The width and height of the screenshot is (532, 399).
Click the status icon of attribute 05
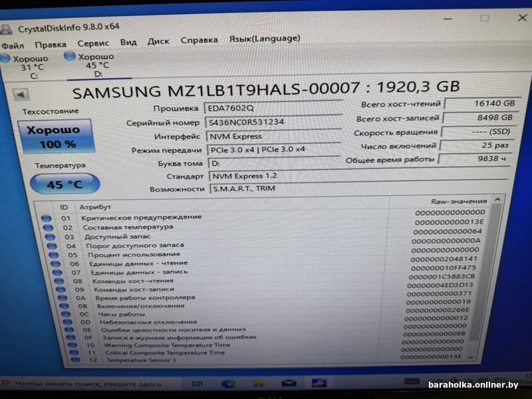pos(53,255)
